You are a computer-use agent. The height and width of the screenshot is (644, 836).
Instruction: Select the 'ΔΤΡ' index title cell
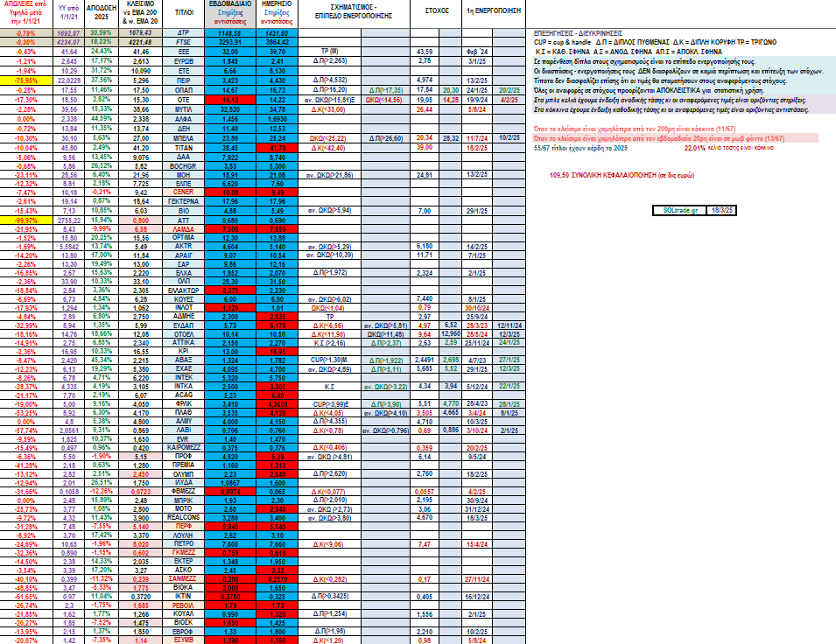(184, 33)
